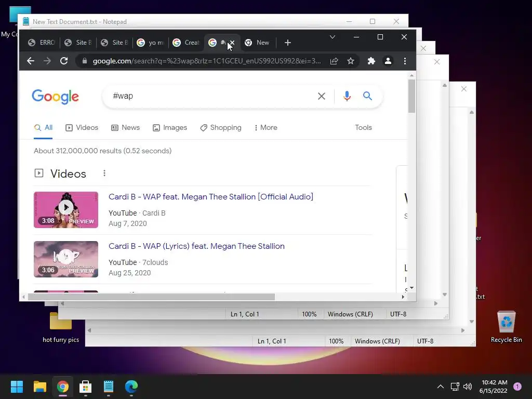Launch Microsoft Edge from the taskbar
This screenshot has width=532, height=399.
pos(131,387)
